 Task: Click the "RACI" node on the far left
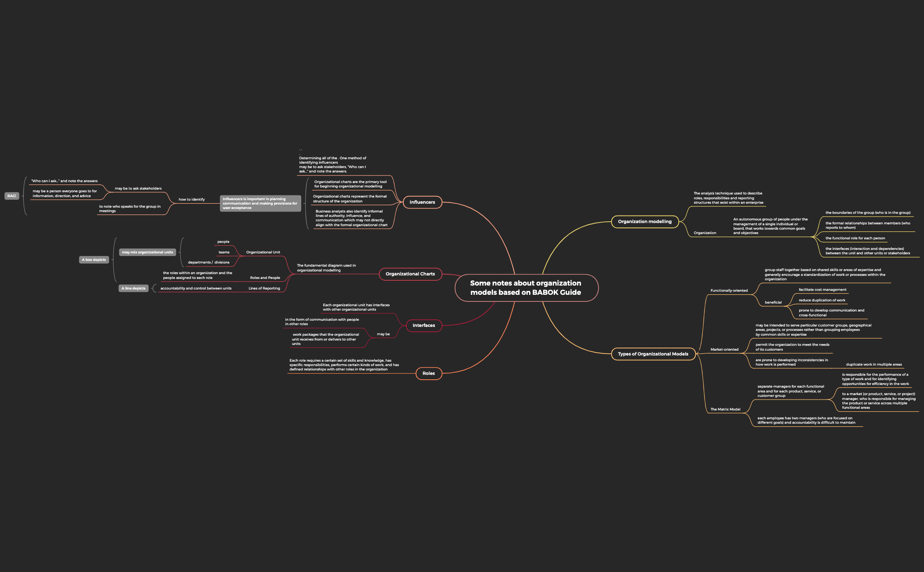[11, 196]
